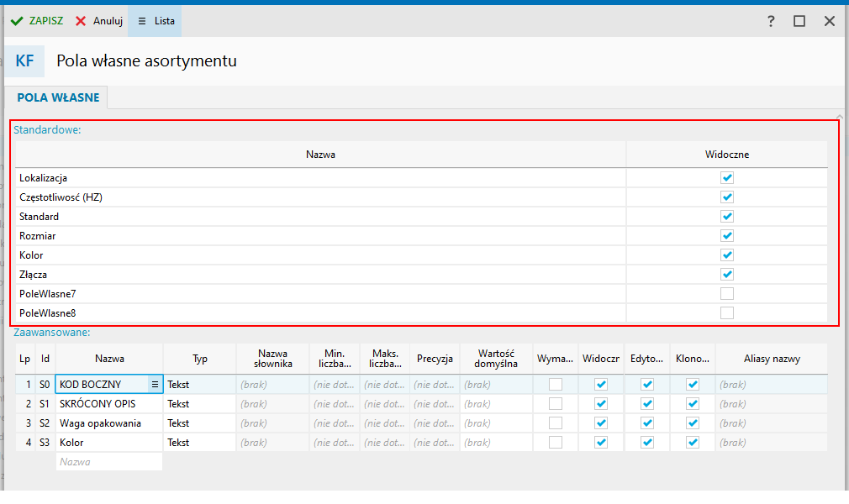Switch to the POLA WŁASNE tab
Screen dimensions: 849x504
[58, 97]
